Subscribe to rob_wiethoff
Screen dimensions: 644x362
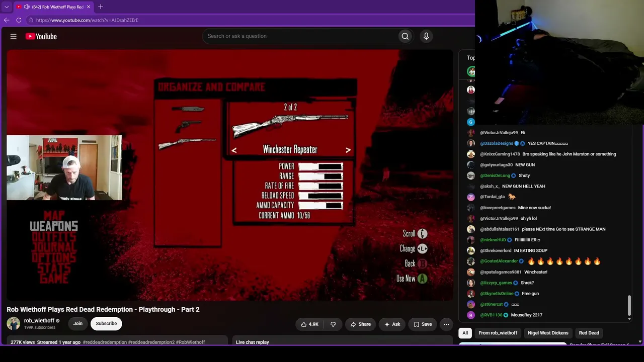coord(106,324)
